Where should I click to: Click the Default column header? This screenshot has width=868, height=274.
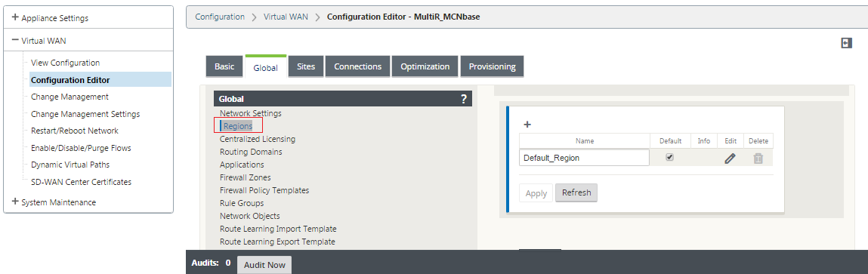(670, 141)
